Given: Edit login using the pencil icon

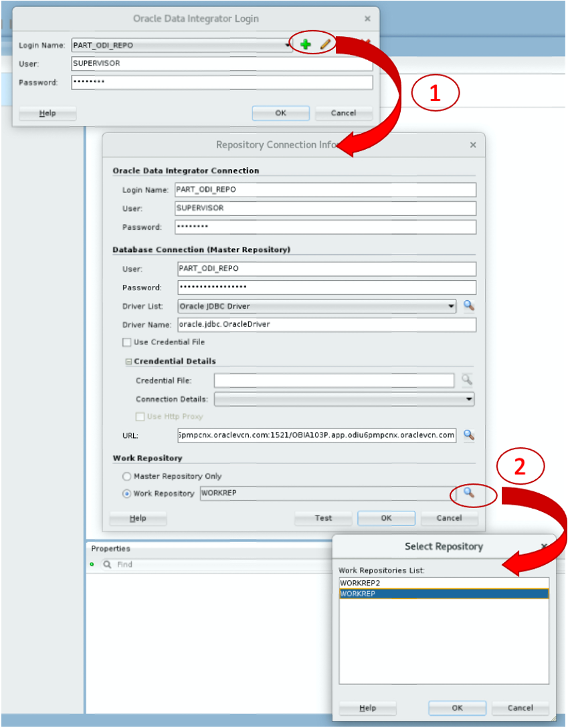Looking at the screenshot, I should point(325,45).
